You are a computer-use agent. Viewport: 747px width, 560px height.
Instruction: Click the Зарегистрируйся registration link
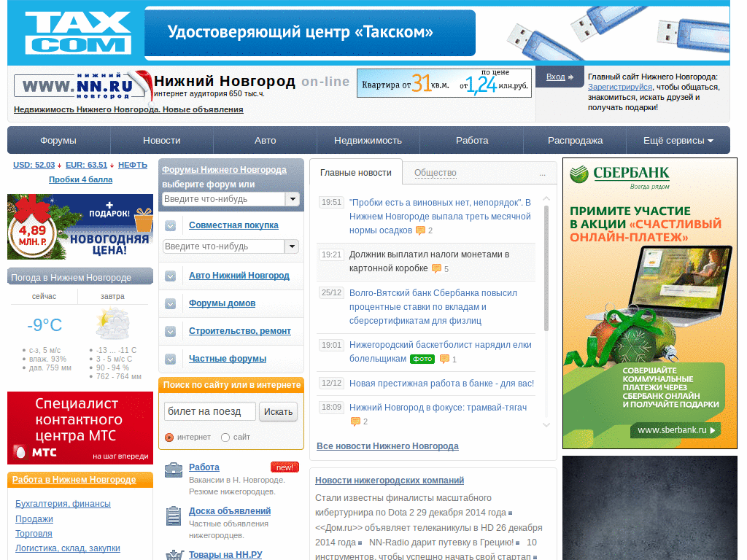click(620, 87)
